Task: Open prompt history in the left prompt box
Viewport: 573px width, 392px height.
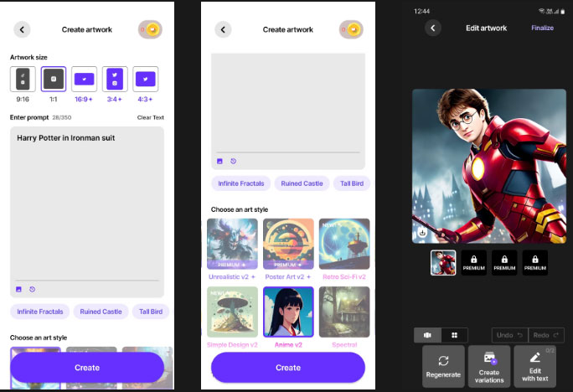Action: [x=32, y=289]
